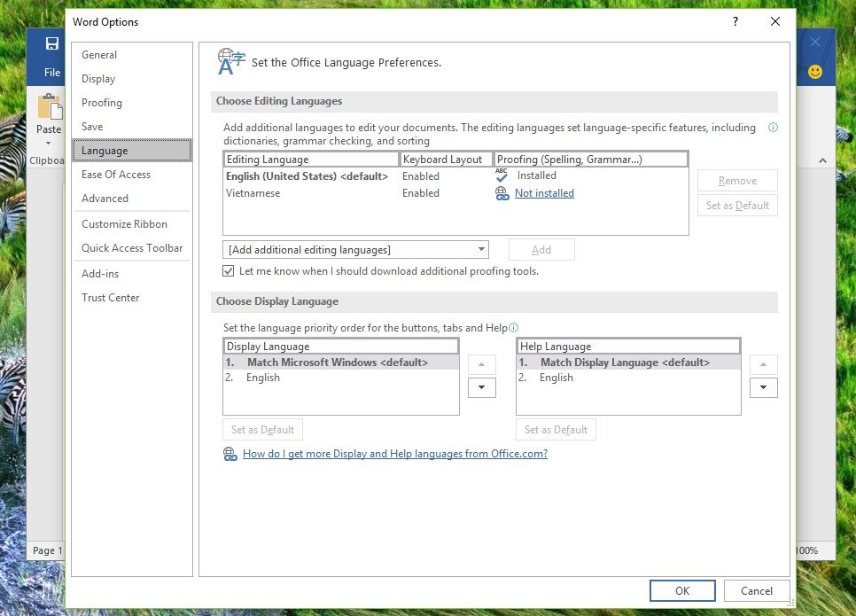Screen dimensions: 856x616
Task: Open the Proofing options category
Action: click(x=102, y=103)
